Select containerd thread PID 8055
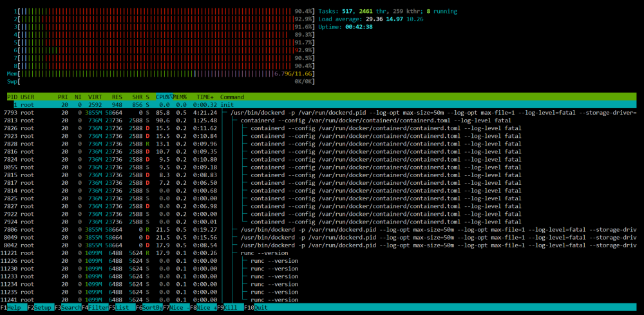 click(x=318, y=167)
